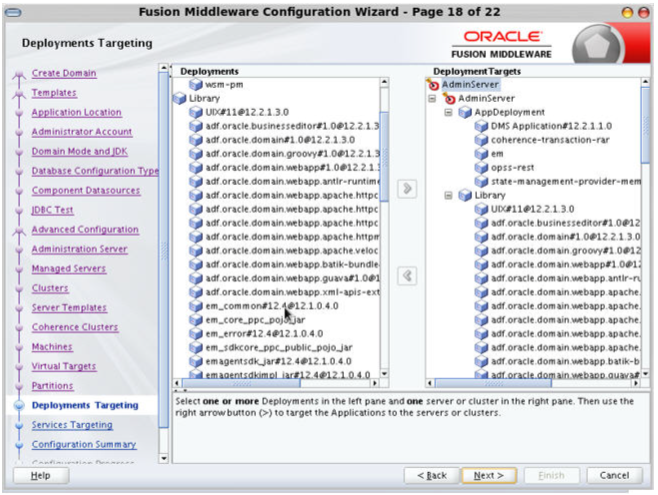Open the Machines step
This screenshot has width=658, height=495.
(x=52, y=346)
